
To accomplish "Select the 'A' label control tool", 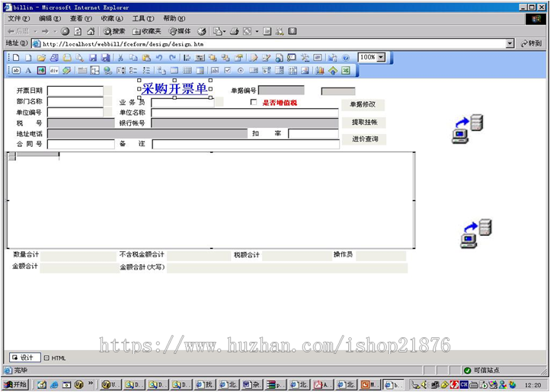I will click(28, 71).
